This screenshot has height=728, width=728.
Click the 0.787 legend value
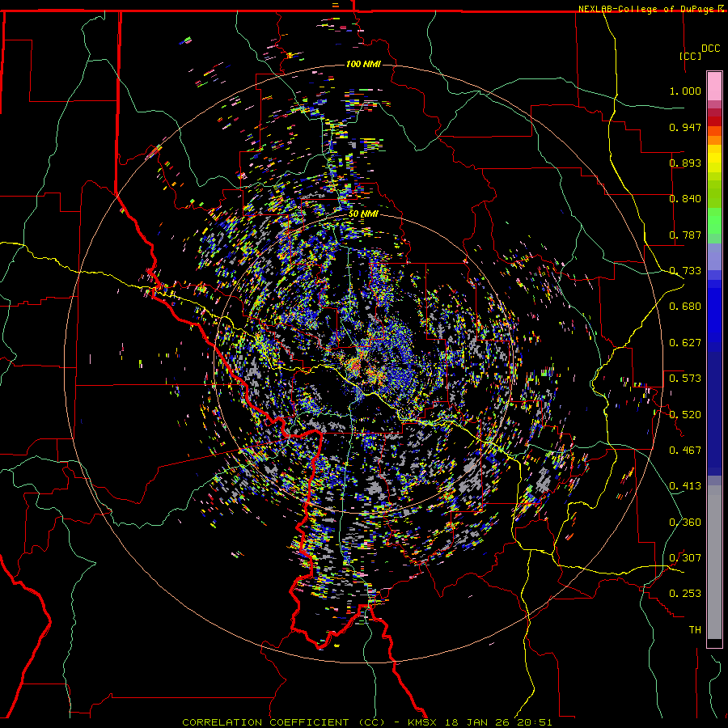point(685,235)
